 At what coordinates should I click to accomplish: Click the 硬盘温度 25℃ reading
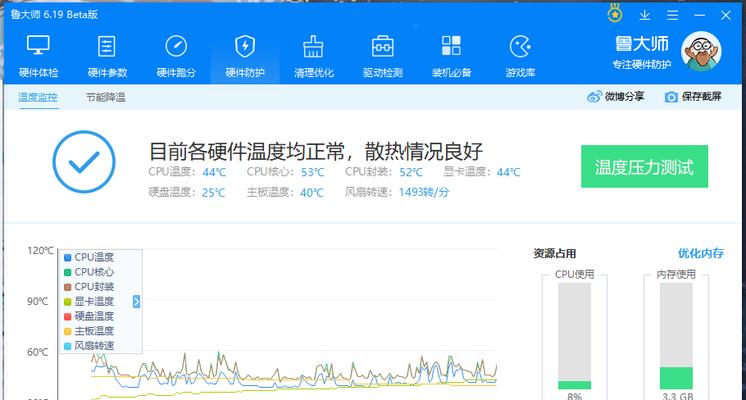pos(186,192)
